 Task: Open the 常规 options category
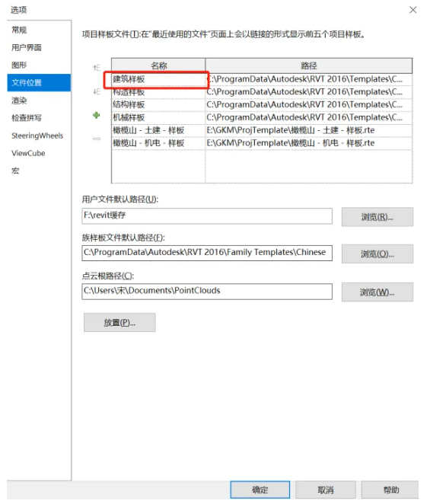point(39,30)
